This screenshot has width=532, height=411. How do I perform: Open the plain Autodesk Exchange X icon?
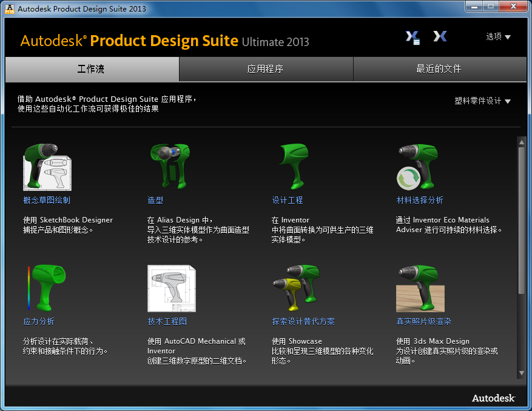pyautogui.click(x=440, y=36)
